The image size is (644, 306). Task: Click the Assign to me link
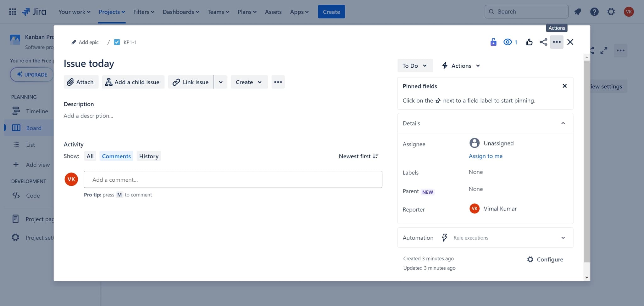pyautogui.click(x=486, y=156)
